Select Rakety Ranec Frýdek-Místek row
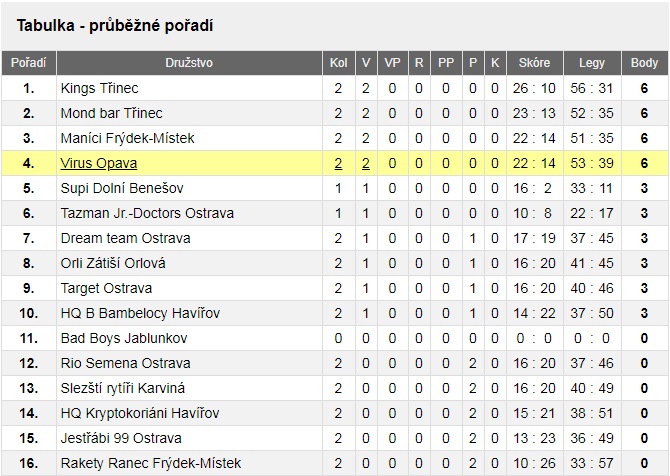 coord(335,463)
